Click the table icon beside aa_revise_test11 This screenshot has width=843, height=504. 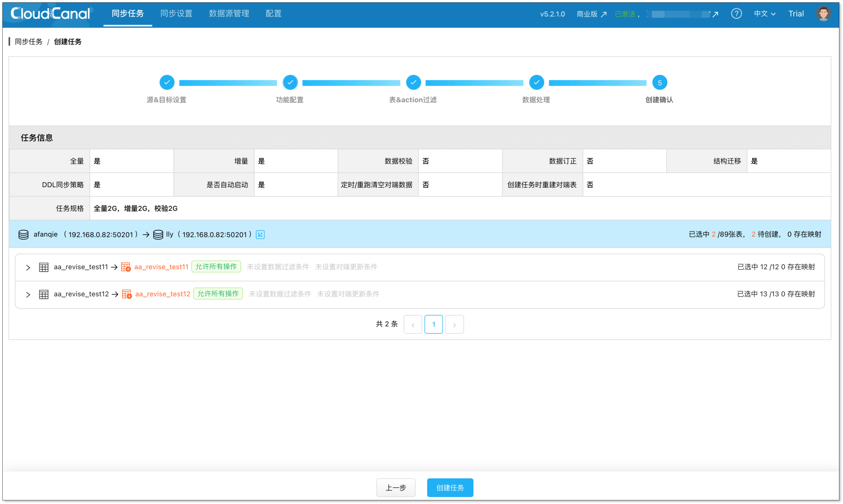(44, 267)
